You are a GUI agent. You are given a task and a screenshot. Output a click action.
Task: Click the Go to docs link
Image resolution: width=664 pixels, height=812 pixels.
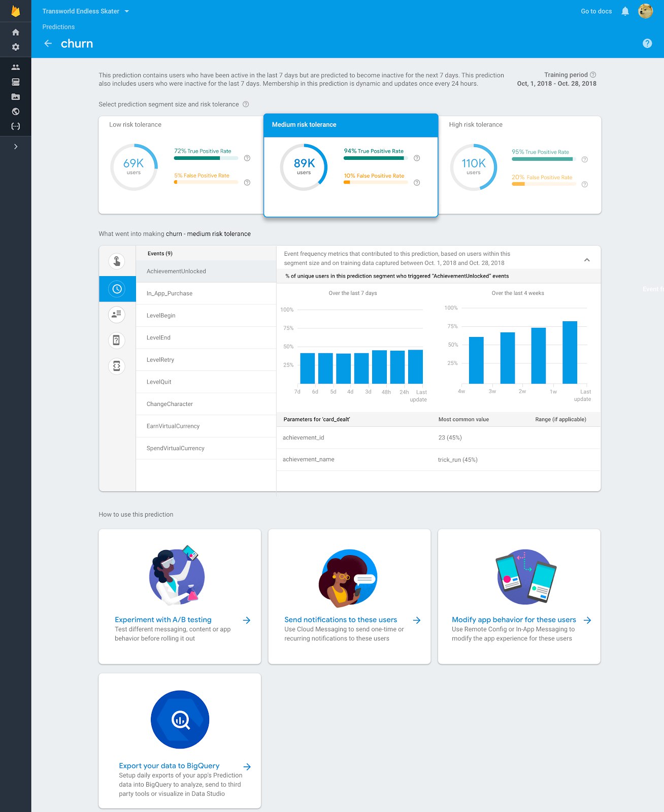tap(596, 11)
